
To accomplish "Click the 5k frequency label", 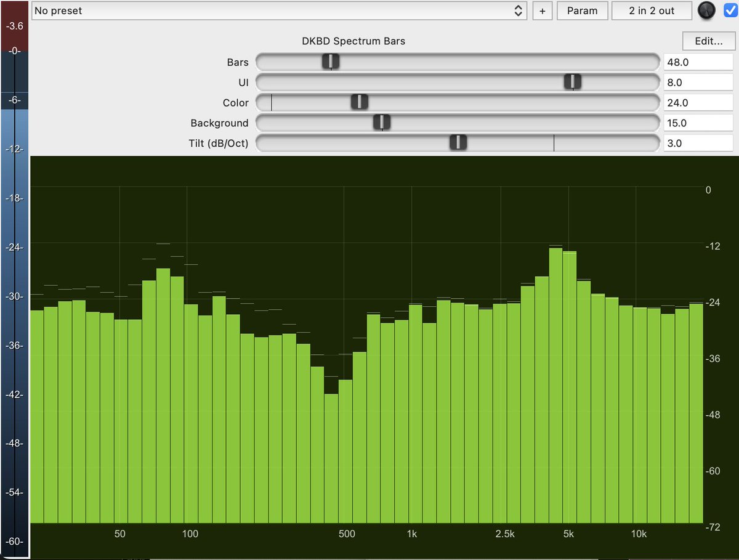I will [569, 534].
